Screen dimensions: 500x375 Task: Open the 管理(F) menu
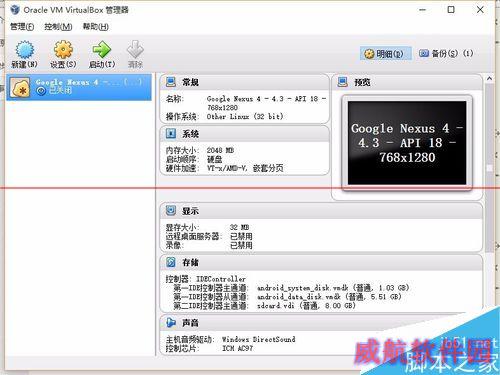point(22,27)
